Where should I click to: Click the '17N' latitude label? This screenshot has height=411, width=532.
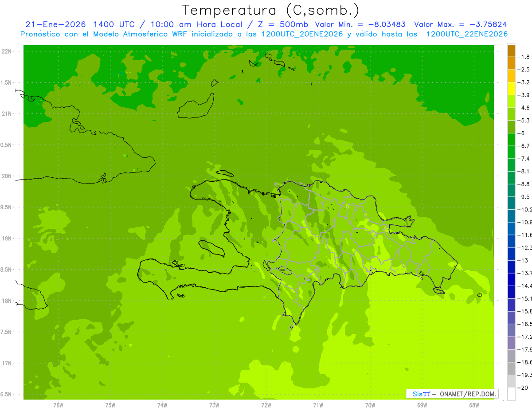pyautogui.click(x=8, y=363)
